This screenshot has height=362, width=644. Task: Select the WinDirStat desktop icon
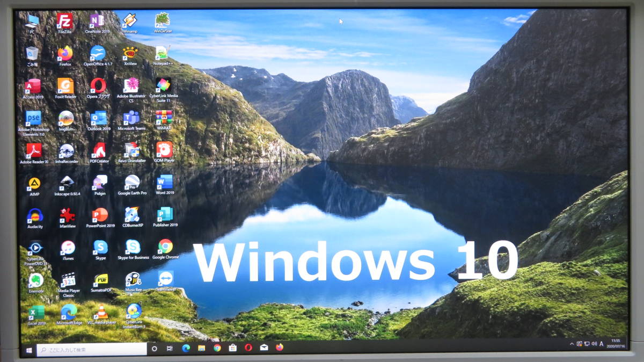click(163, 23)
